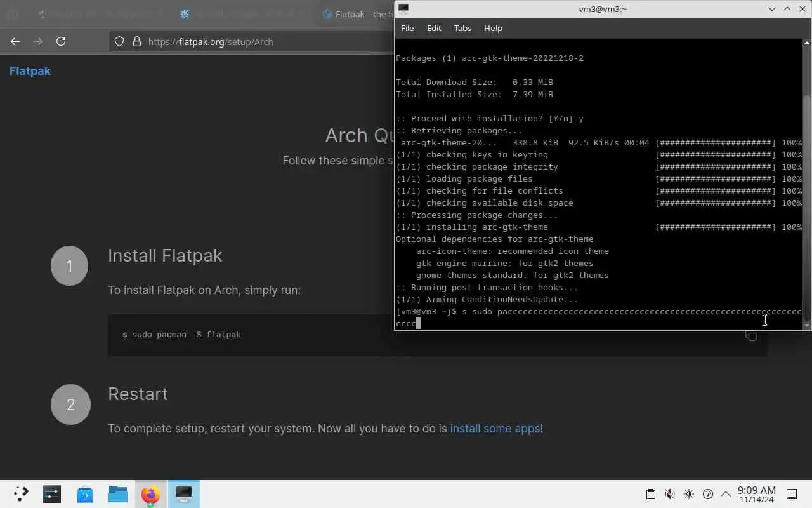Go back in Firefox
812x508 pixels.
(x=15, y=41)
